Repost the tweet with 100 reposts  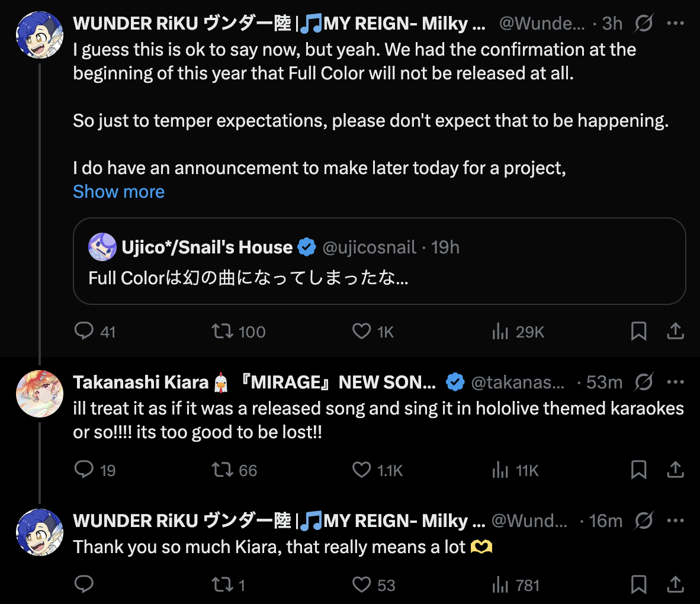pos(223,331)
